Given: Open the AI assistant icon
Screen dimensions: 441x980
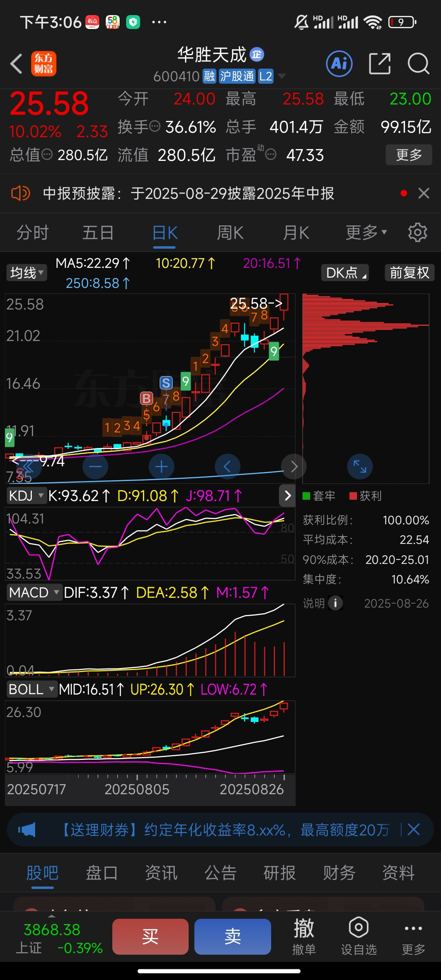Looking at the screenshot, I should (339, 64).
